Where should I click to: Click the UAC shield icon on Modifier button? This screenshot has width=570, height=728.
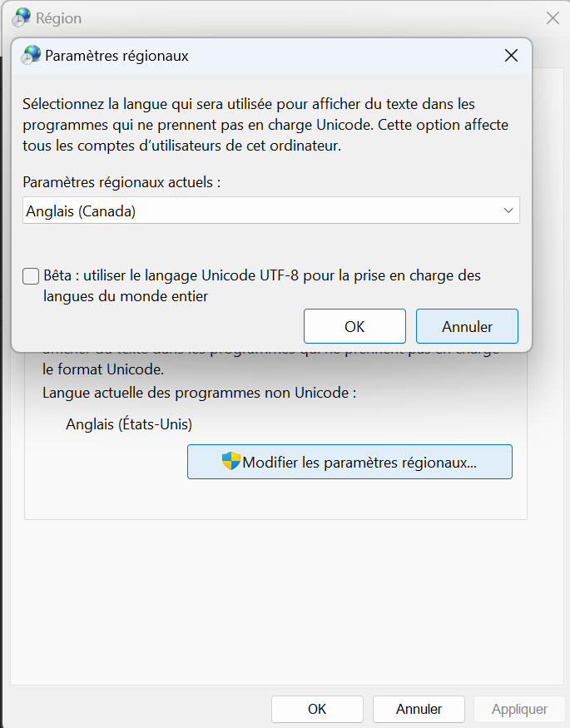point(230,462)
